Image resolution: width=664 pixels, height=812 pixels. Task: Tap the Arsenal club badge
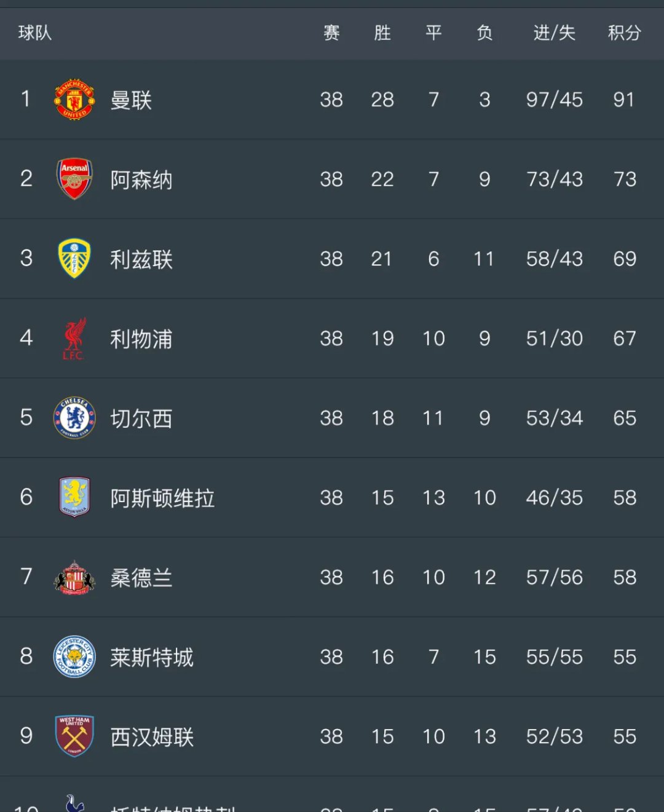74,179
